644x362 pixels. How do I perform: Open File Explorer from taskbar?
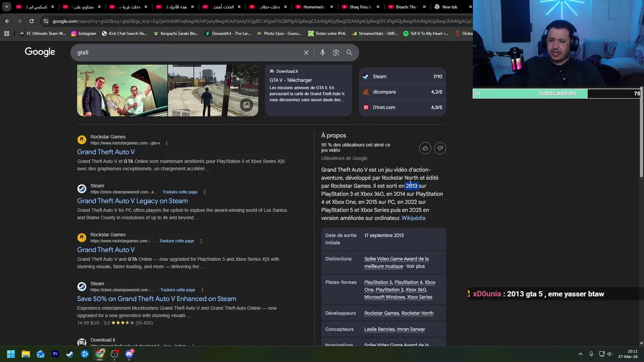26,354
